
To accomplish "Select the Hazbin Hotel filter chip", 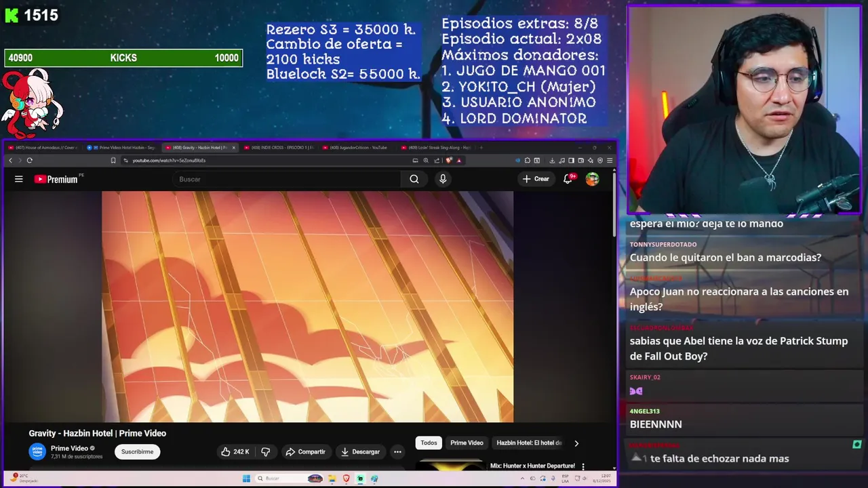I will (529, 443).
